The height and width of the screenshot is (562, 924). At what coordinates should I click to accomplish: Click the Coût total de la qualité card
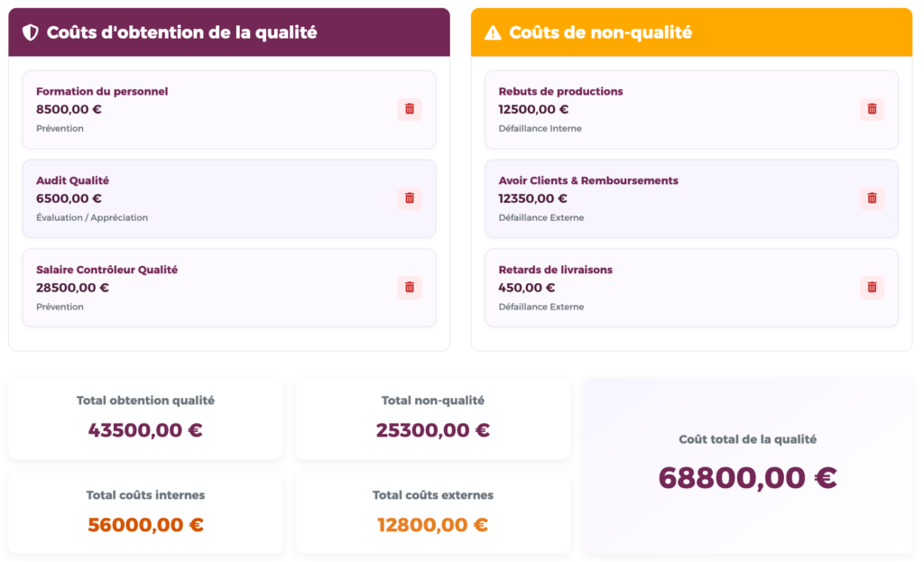point(747,464)
